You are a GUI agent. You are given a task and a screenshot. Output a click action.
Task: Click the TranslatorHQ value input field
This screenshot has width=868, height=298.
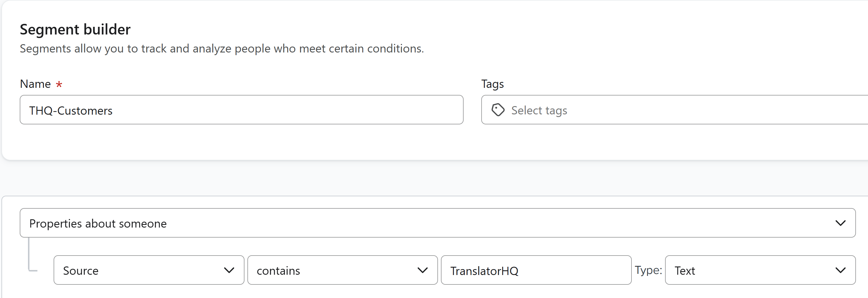[x=536, y=270]
